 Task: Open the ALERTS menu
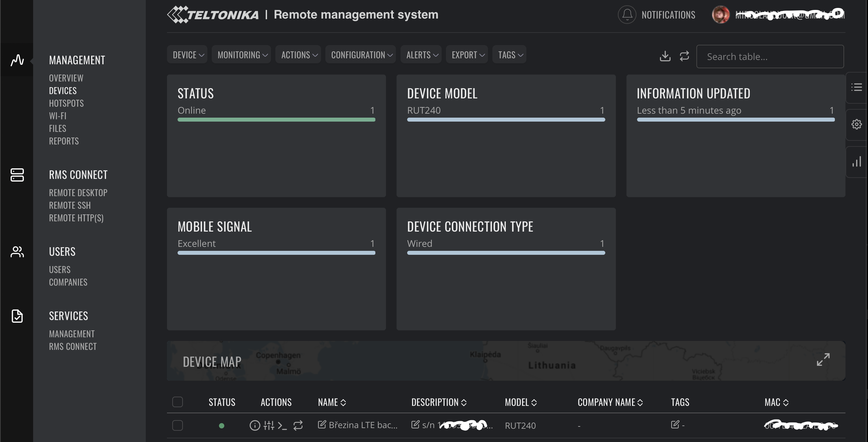pyautogui.click(x=422, y=55)
